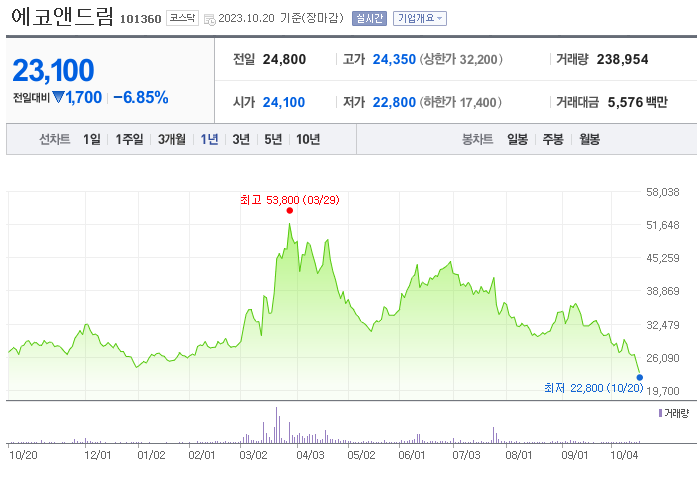The image size is (697, 479).
Task: Switch to 월봉 monthly candle chart
Action: click(x=589, y=140)
